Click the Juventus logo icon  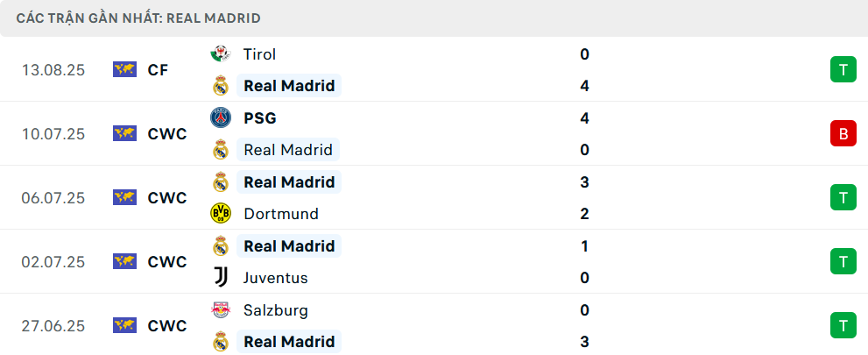(221, 278)
